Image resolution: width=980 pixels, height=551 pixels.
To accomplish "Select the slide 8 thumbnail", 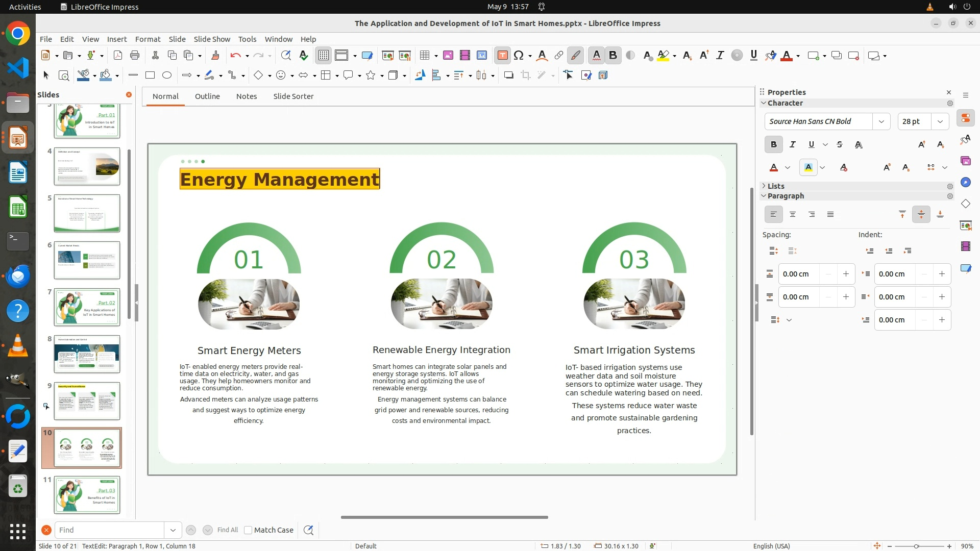I will [x=87, y=354].
